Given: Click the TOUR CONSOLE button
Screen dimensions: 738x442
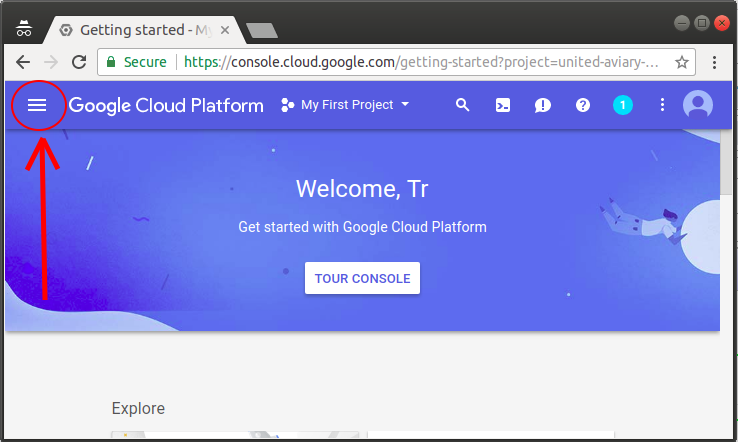Looking at the screenshot, I should pos(362,278).
